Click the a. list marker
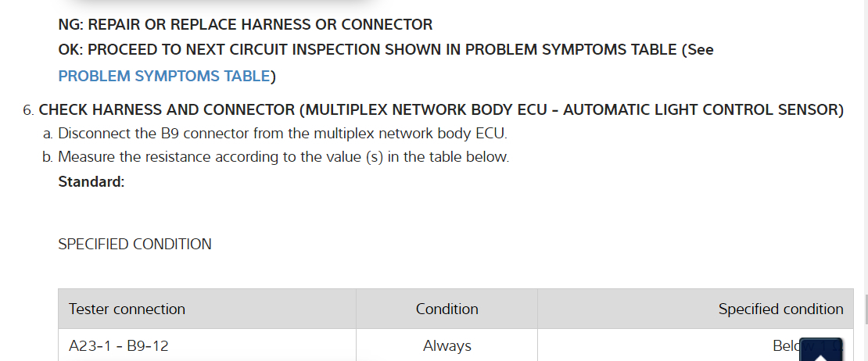Image resolution: width=868 pixels, height=361 pixels. click(x=48, y=134)
